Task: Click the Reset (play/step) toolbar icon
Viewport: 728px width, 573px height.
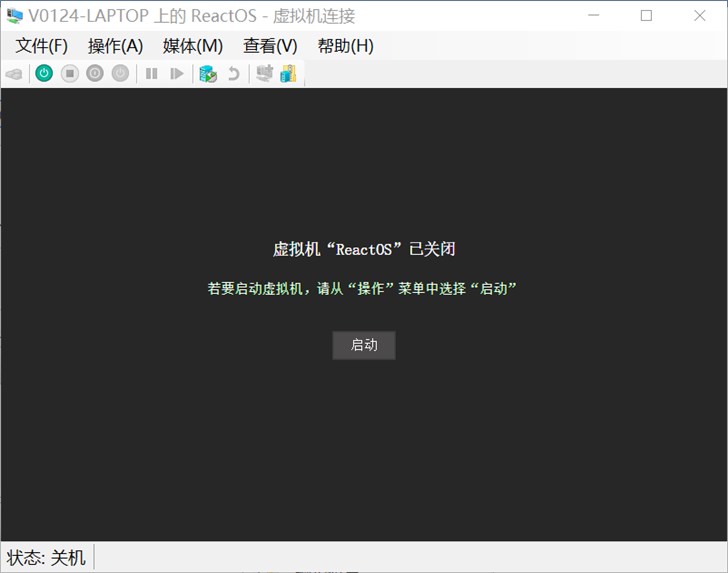Action: coord(176,73)
